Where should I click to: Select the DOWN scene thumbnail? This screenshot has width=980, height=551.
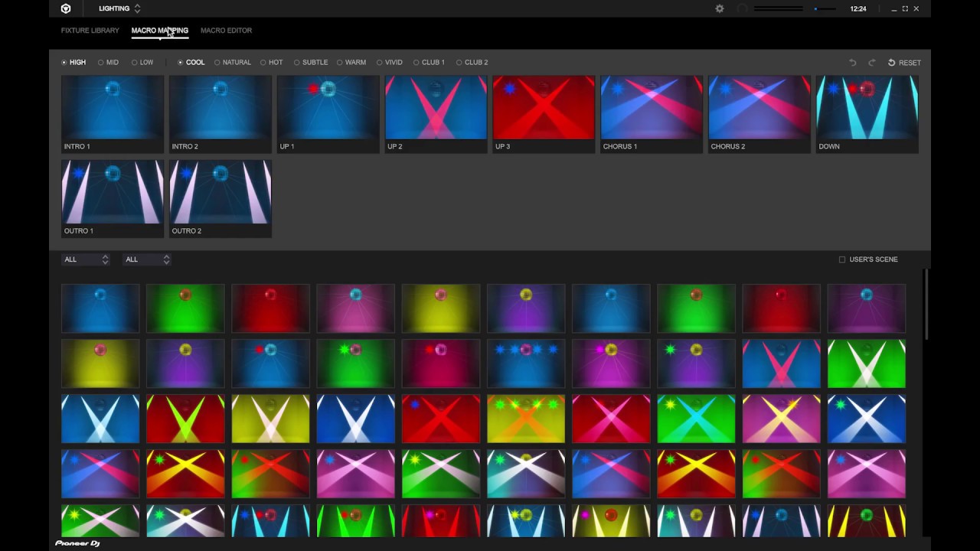coord(867,114)
